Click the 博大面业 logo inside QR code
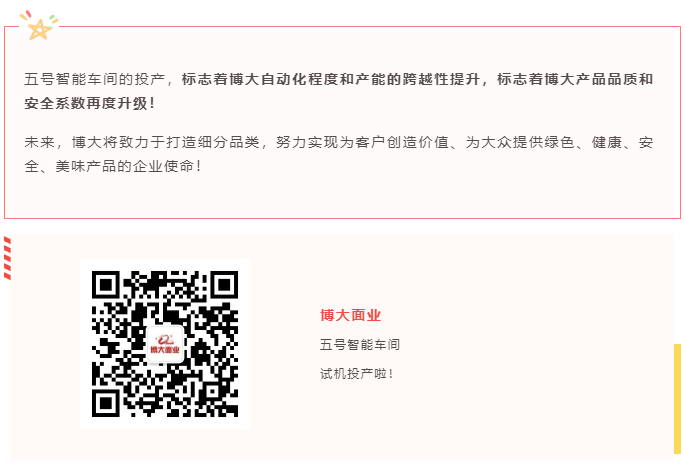 [165, 345]
